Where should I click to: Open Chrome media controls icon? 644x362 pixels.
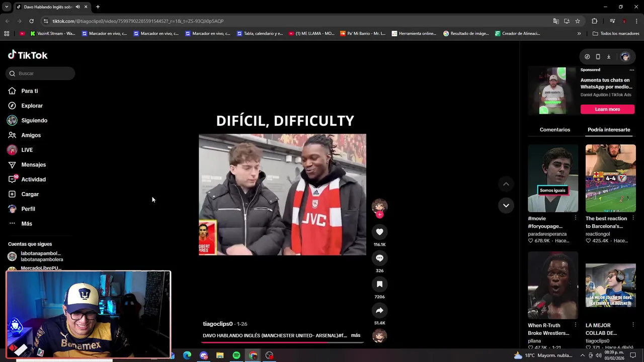click(612, 21)
